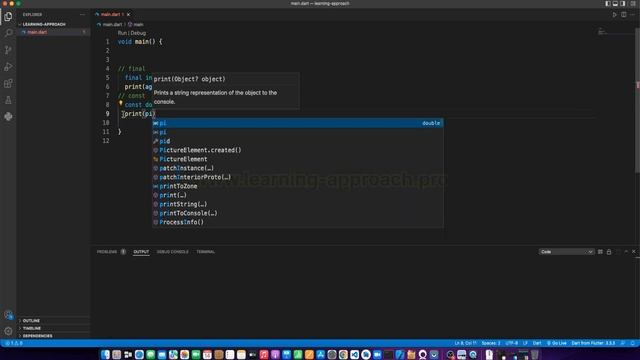
Task: Clear the Output panel with its list icon
Action: pyautogui.click(x=600, y=252)
